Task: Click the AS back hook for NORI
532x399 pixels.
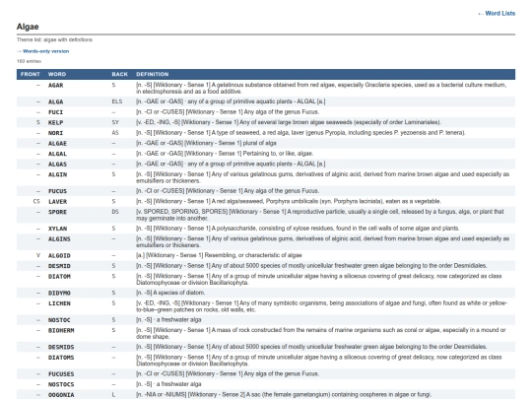Action: (x=115, y=133)
